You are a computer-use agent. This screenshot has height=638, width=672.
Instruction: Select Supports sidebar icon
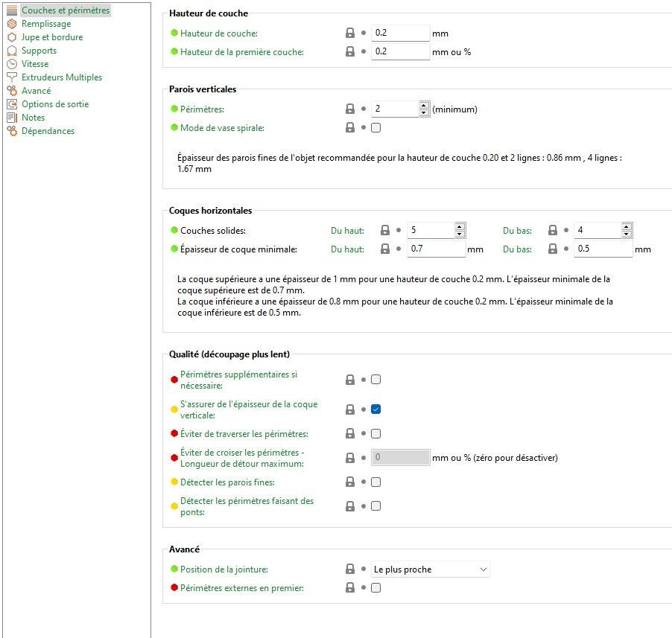(x=12, y=51)
